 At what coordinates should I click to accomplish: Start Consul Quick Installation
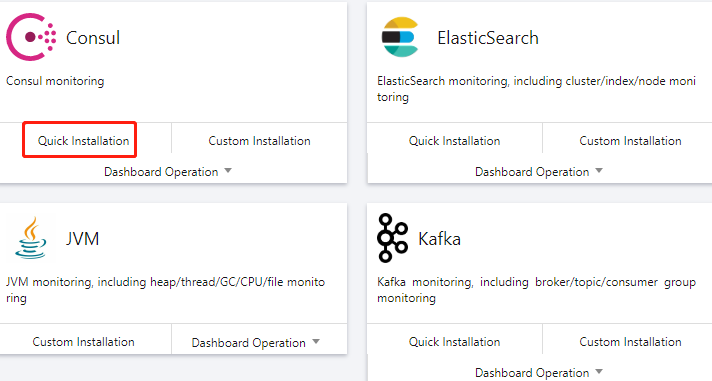pyautogui.click(x=84, y=141)
